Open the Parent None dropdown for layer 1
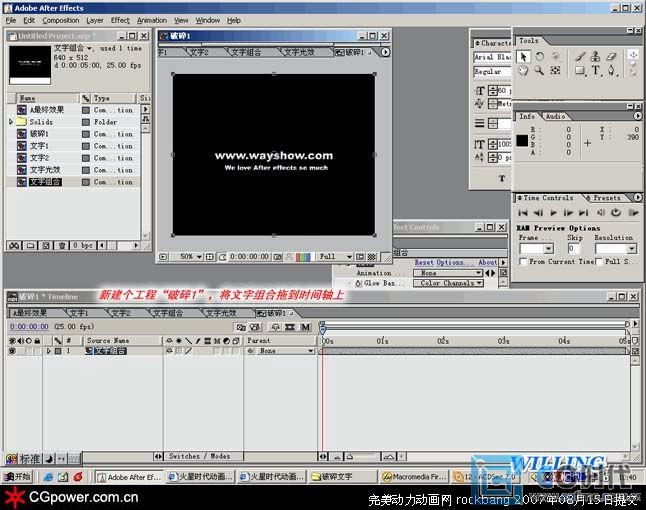The width and height of the screenshot is (646, 510). pos(286,351)
